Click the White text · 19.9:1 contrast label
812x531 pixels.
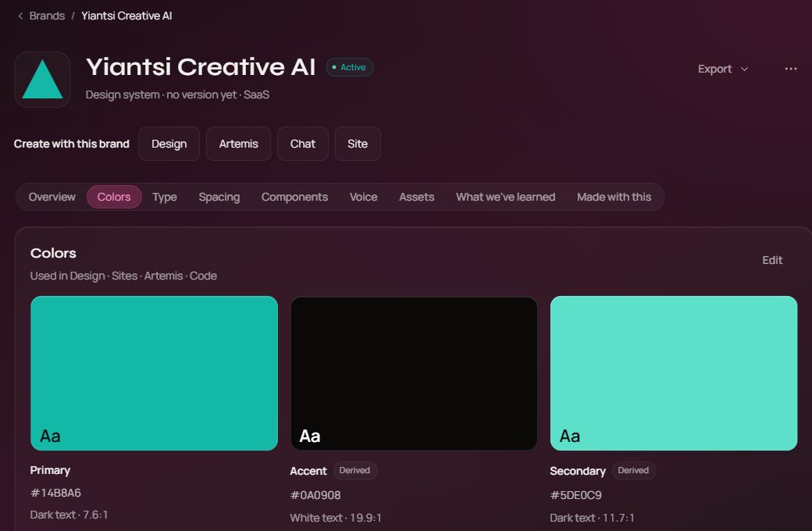point(336,518)
